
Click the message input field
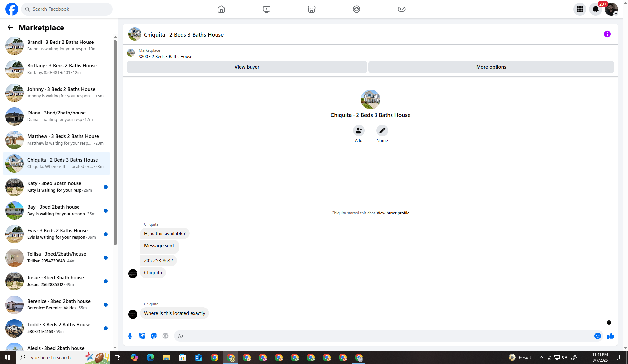383,336
